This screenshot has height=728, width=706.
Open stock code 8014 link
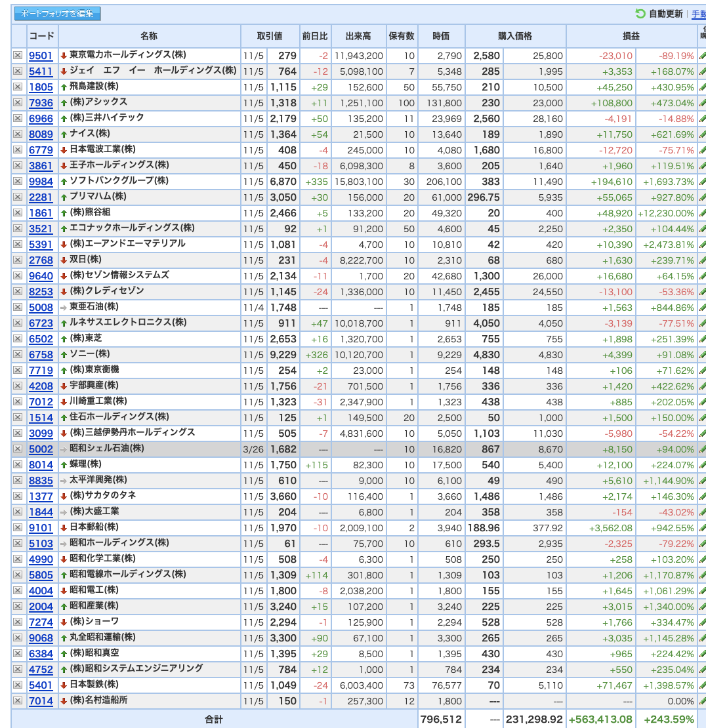[41, 465]
